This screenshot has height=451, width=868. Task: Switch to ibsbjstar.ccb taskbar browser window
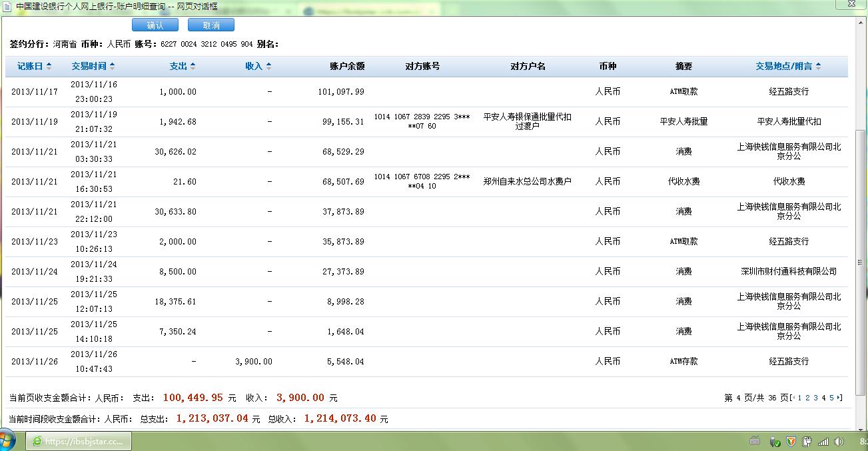[x=79, y=441]
